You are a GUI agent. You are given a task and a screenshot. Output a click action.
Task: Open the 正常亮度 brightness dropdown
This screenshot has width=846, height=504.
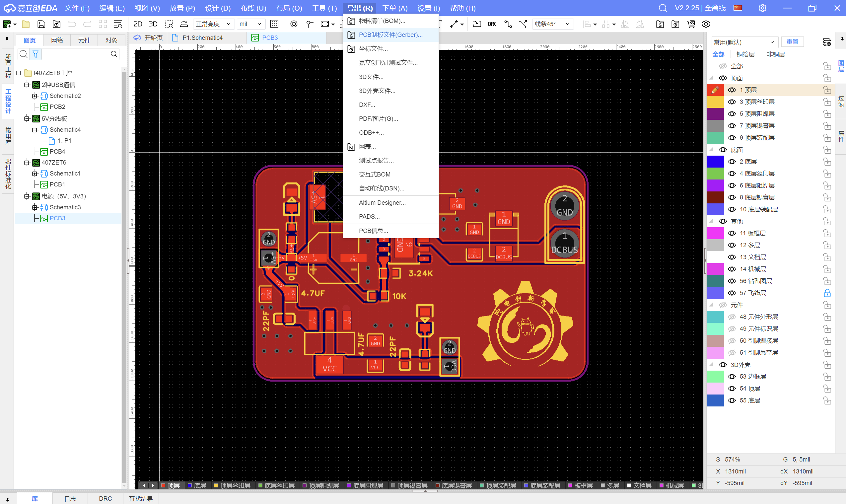pyautogui.click(x=213, y=24)
